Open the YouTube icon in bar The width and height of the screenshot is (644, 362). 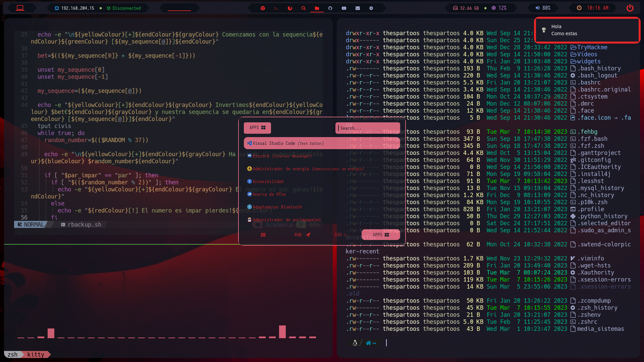[344, 8]
